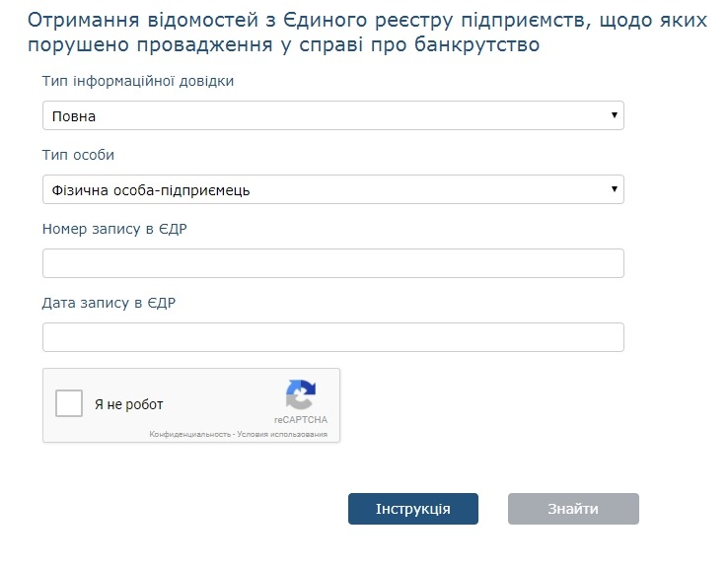Focus the "Номер запису в ЄДР" input field
The image size is (728, 567).
pos(332,263)
